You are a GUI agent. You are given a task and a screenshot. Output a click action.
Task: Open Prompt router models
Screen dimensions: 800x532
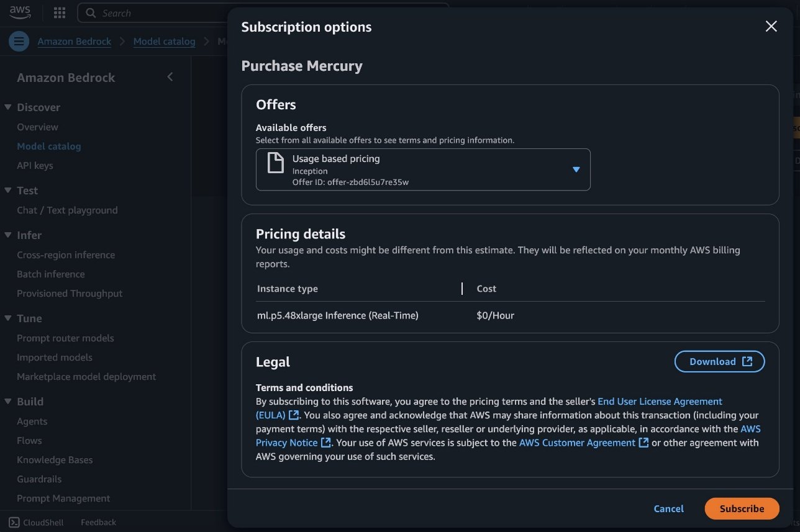coord(65,338)
